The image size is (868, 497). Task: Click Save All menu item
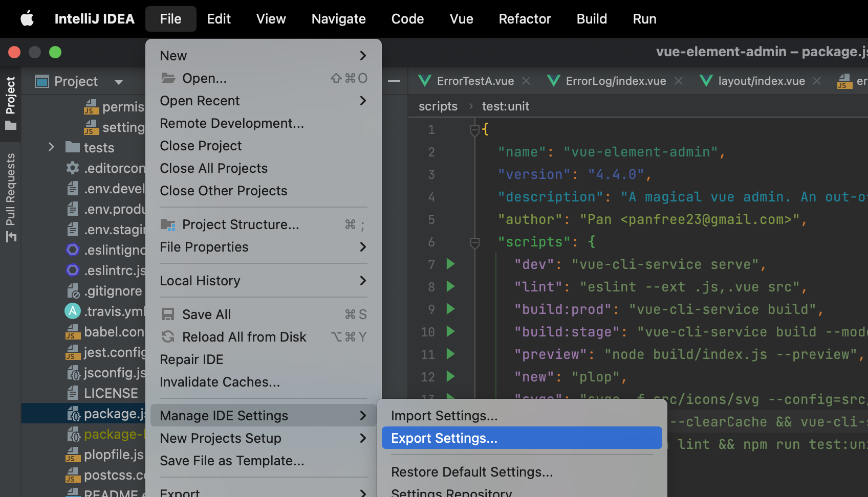tap(264, 314)
